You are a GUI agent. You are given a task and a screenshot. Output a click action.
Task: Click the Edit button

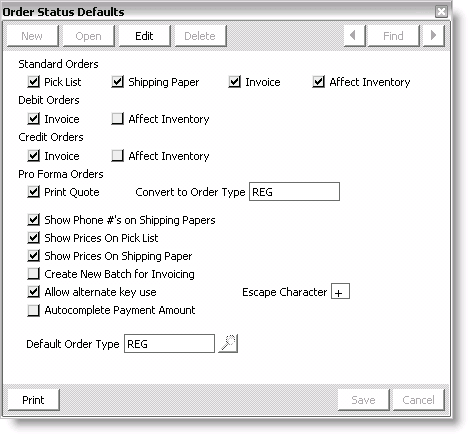[x=144, y=36]
